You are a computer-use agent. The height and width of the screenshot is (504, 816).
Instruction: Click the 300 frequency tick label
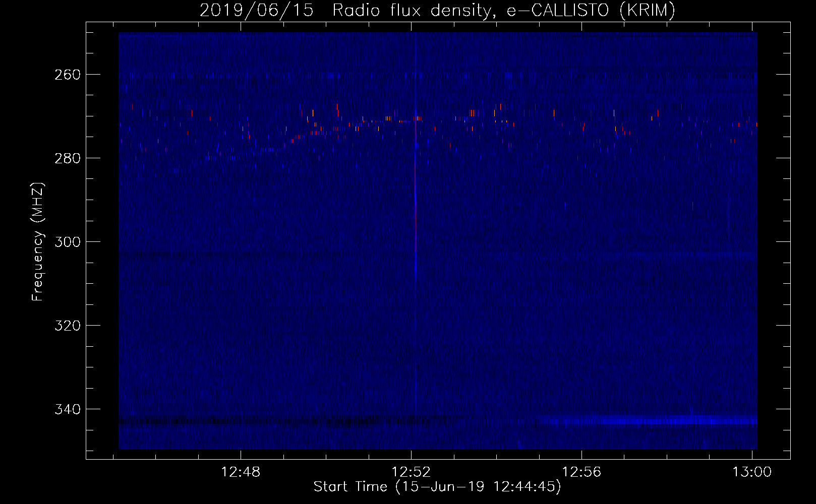[x=67, y=242]
